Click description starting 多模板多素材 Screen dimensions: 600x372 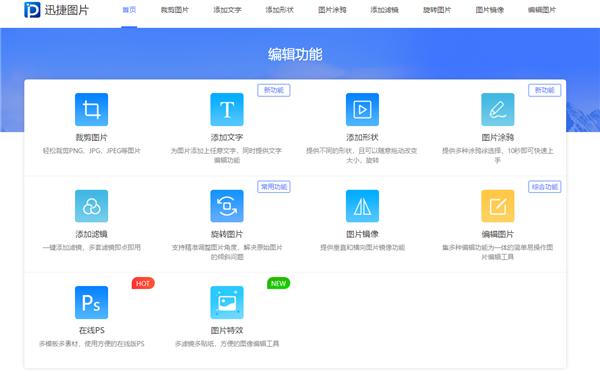pos(91,344)
